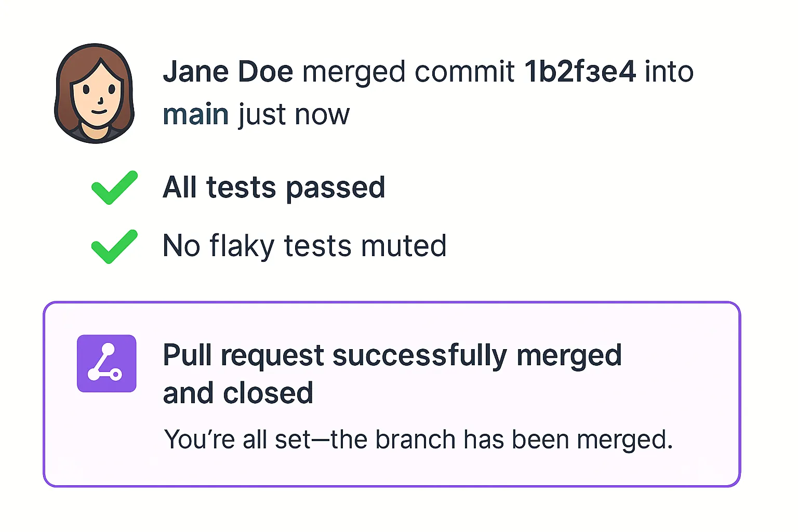Click the word 'flaky' in the status line
798x532 pixels.
click(242, 246)
